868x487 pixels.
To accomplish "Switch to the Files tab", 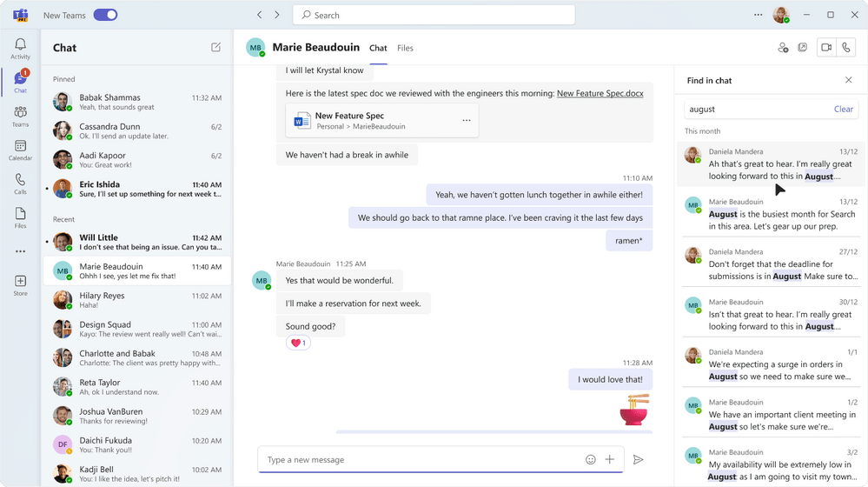I will 405,48.
